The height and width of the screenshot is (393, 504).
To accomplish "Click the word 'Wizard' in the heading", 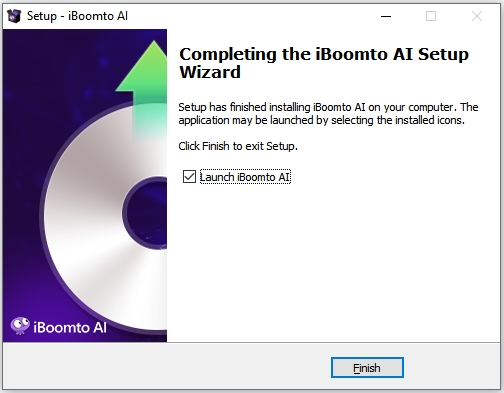I will click(x=210, y=72).
